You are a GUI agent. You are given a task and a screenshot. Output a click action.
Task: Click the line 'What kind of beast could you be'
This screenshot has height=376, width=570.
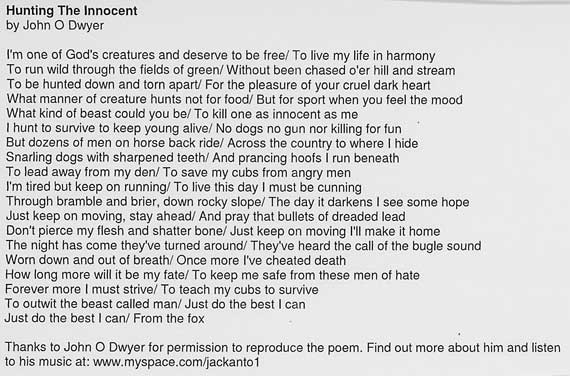pyautogui.click(x=182, y=114)
